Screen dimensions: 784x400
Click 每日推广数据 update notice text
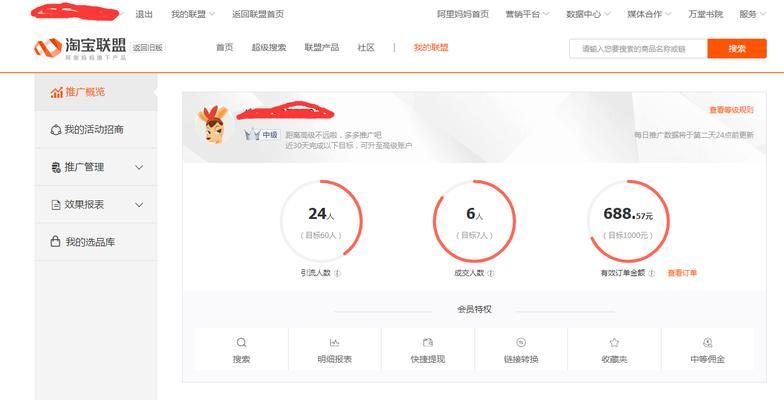(x=694, y=135)
